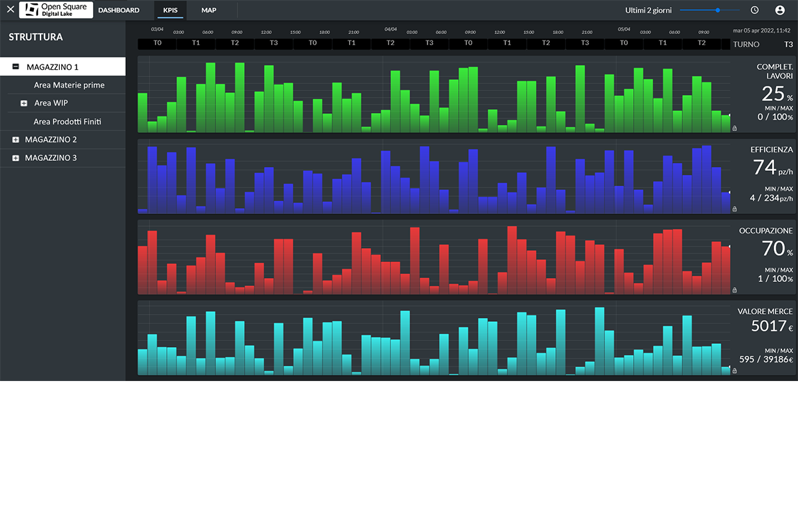Click the 4 / 234pz/h min/max value
The image size is (798, 532).
(771, 198)
